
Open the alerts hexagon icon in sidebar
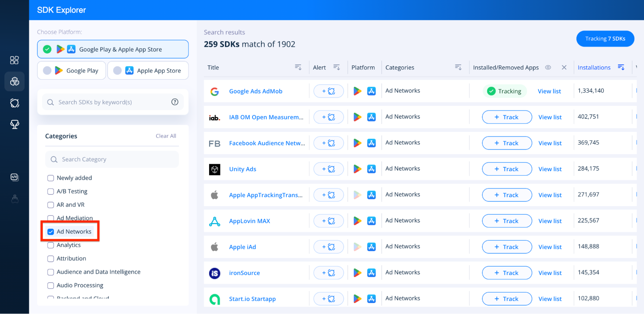(14, 103)
